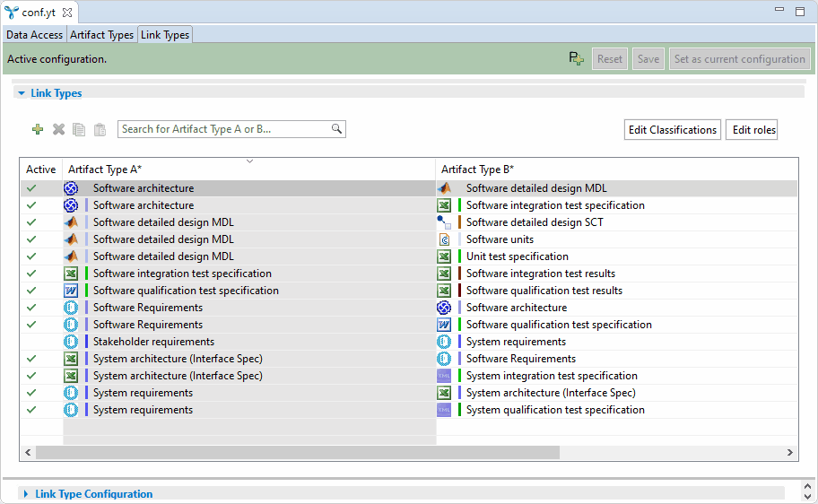818x504 pixels.
Task: Expand the Link Type Configuration section
Action: (26, 494)
